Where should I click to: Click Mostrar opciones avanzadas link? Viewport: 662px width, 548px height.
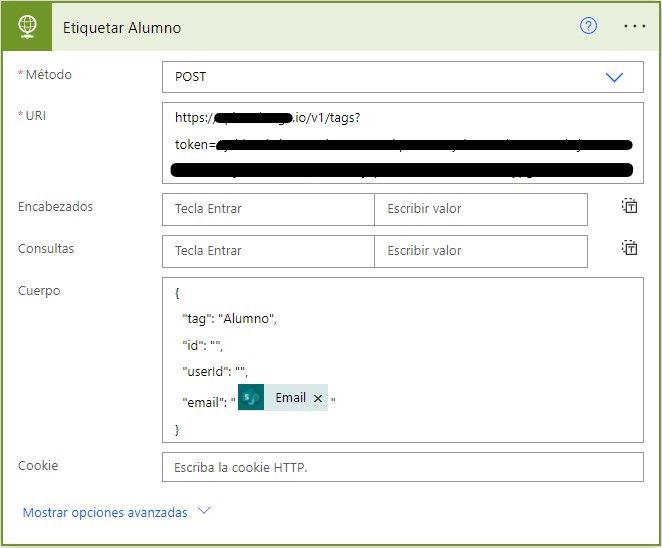click(105, 512)
